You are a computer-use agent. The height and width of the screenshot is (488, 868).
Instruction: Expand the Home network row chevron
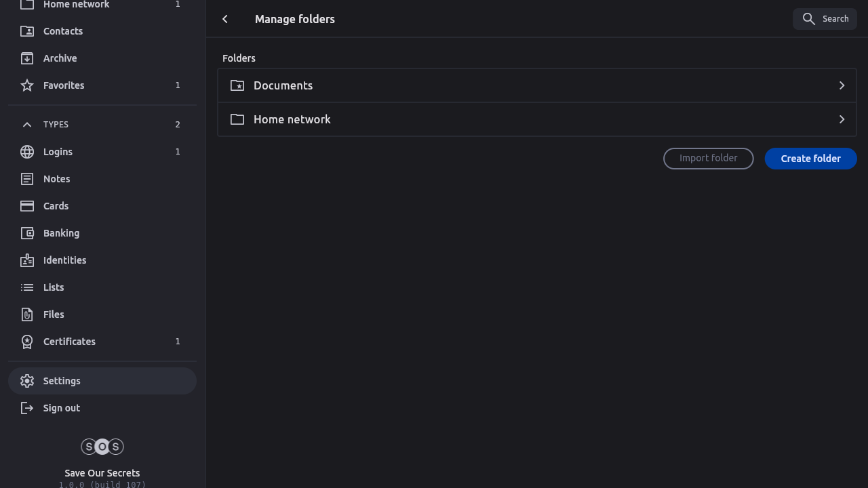[842, 119]
